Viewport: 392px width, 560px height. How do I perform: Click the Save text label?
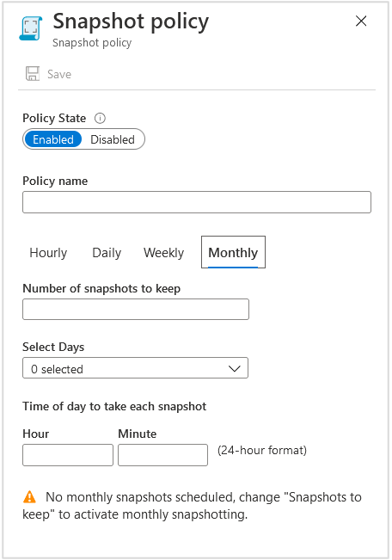(59, 74)
